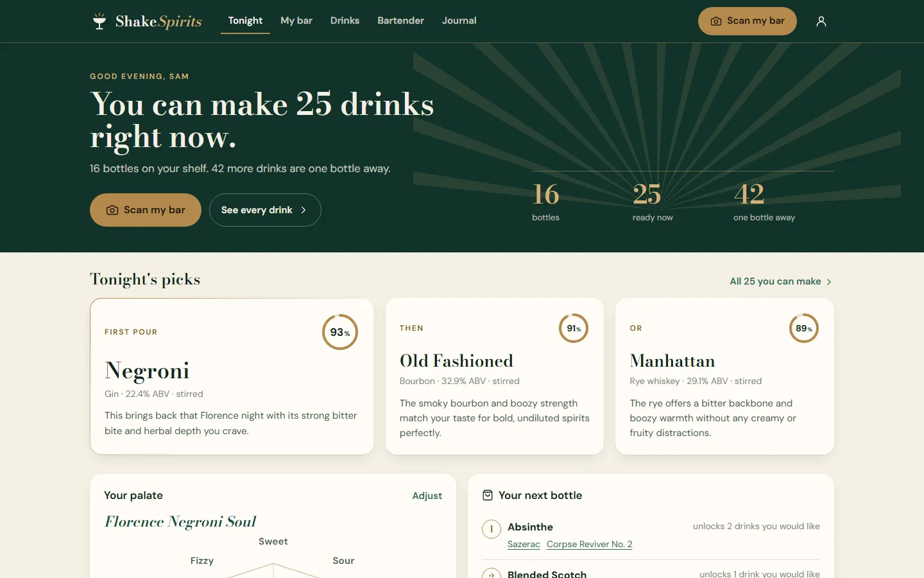Screen dimensions: 924x578
Task: Click the chevron after All 25 you can make
Action: tap(829, 282)
